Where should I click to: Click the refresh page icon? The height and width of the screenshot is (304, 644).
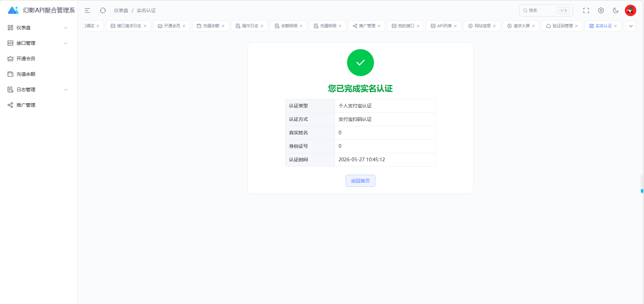coord(103,10)
